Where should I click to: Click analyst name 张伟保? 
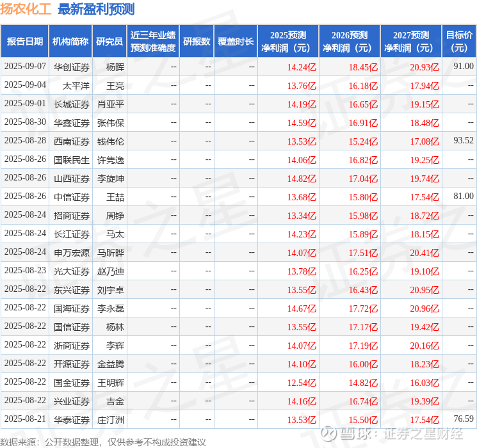pyautogui.click(x=111, y=123)
